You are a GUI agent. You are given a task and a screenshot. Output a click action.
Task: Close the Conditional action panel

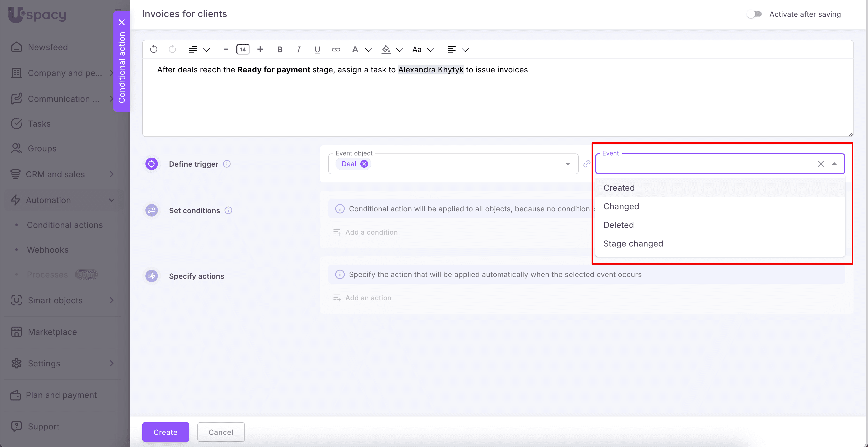[x=122, y=22]
